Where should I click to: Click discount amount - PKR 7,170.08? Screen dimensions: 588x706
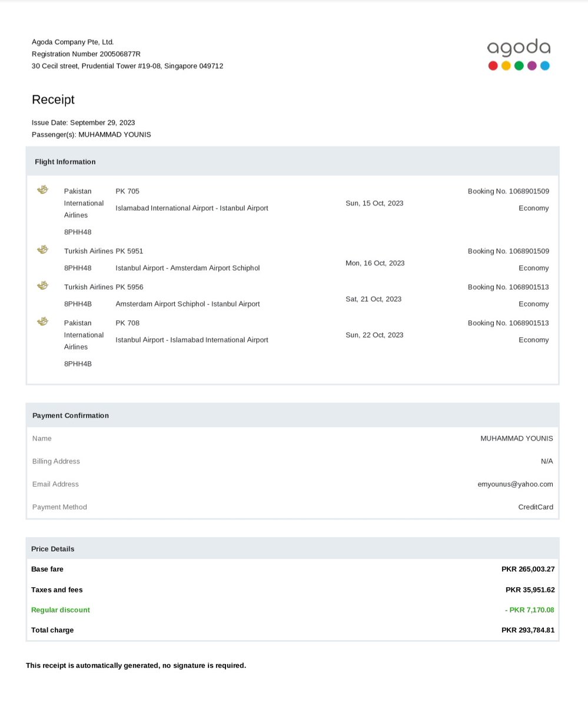(530, 610)
